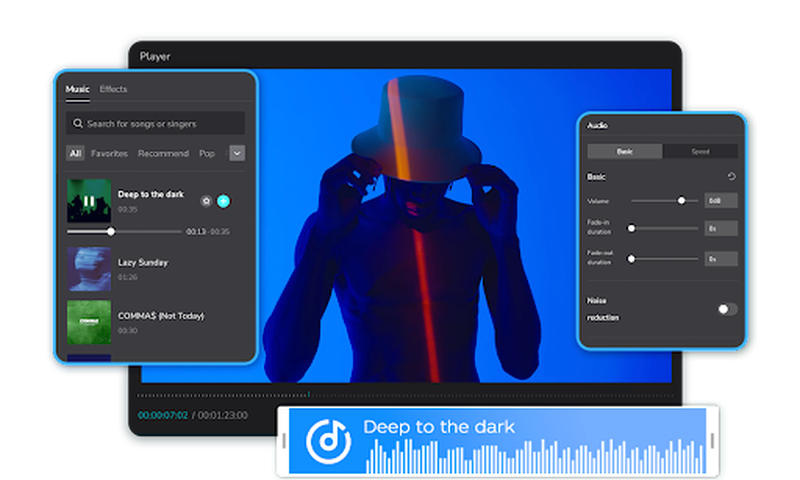Select the Pop music category
The width and height of the screenshot is (800, 480).
[207, 154]
